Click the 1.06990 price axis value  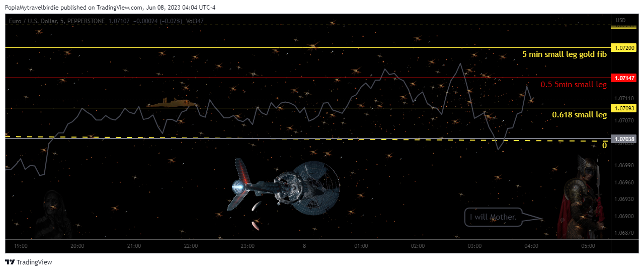click(624, 165)
